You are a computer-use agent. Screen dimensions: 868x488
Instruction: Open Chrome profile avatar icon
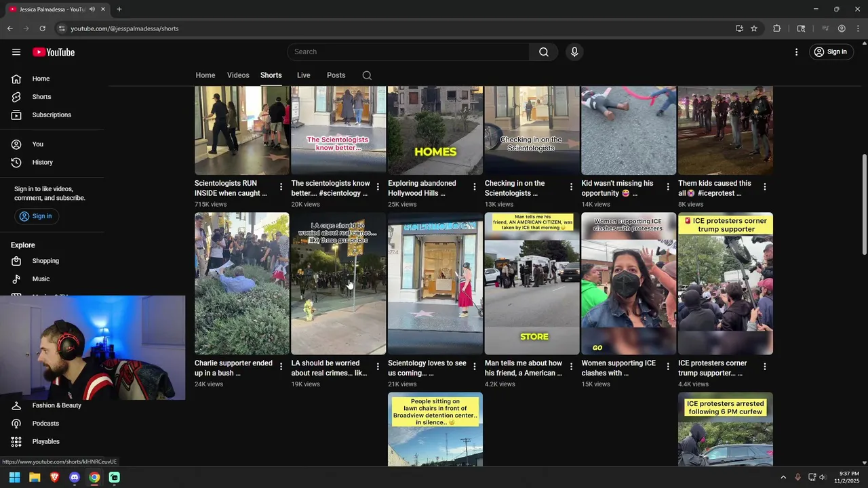tap(842, 28)
